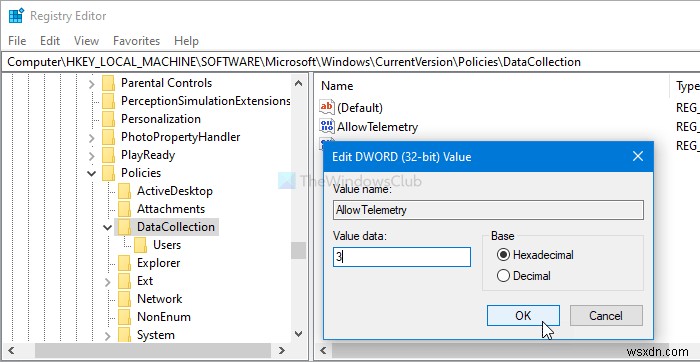The width and height of the screenshot is (700, 362).
Task: Click the tree scroll up arrow
Action: click(299, 83)
